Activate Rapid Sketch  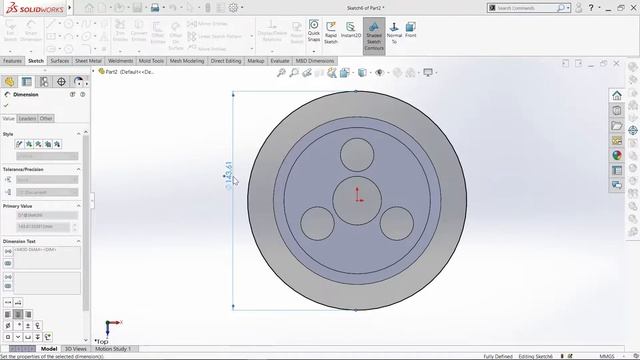[331, 32]
